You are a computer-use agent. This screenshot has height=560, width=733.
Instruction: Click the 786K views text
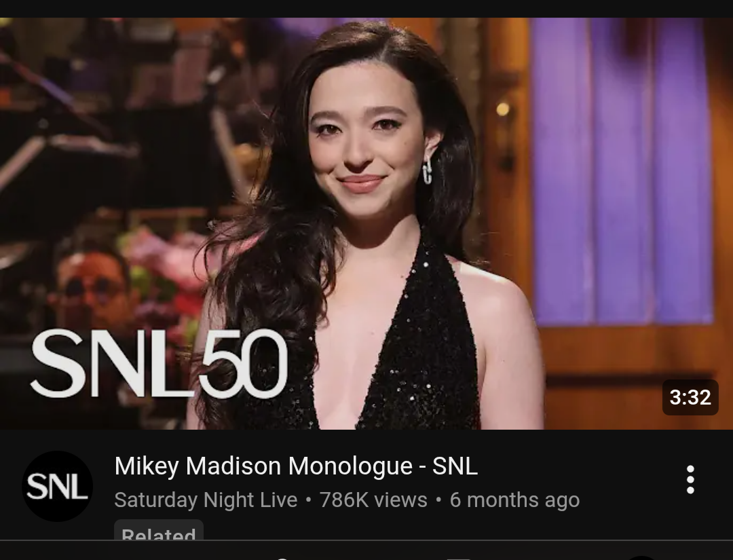[373, 500]
